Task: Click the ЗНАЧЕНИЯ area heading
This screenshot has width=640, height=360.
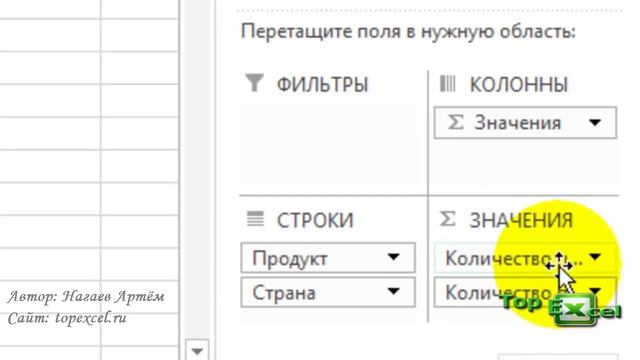Action: (521, 220)
